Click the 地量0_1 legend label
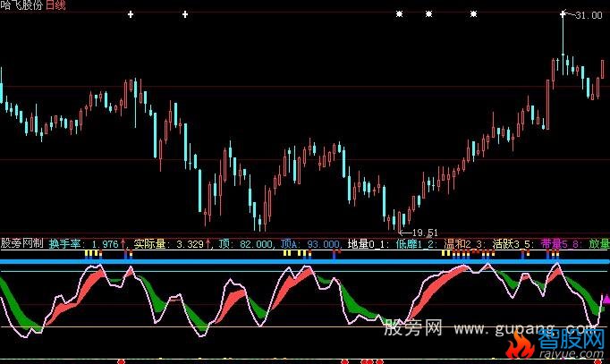Viewport: 610px width, 364px height. 368,244
